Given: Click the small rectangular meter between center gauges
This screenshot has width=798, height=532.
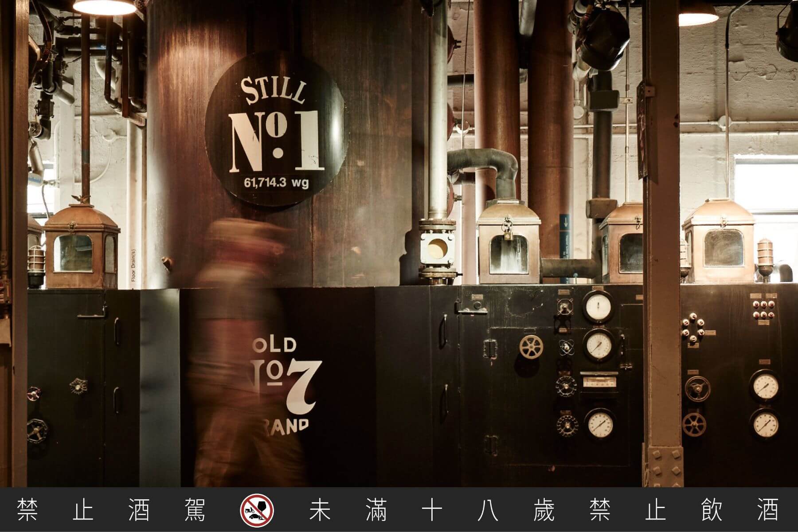Looking at the screenshot, I should click(x=598, y=382).
